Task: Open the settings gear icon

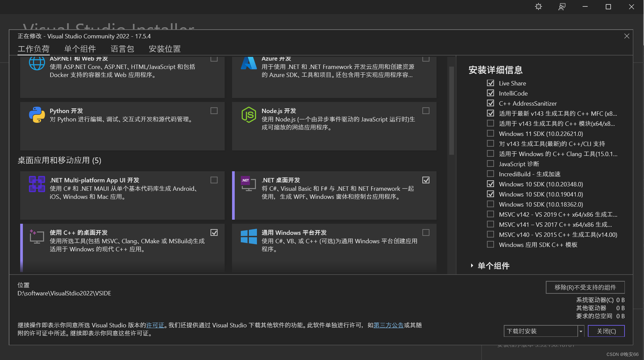Action: pyautogui.click(x=538, y=7)
